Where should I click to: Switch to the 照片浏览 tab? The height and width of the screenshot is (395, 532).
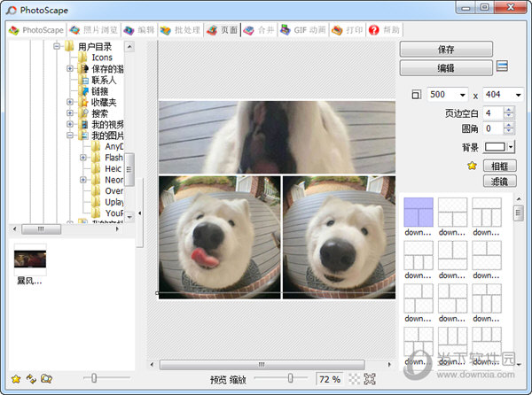(94, 29)
